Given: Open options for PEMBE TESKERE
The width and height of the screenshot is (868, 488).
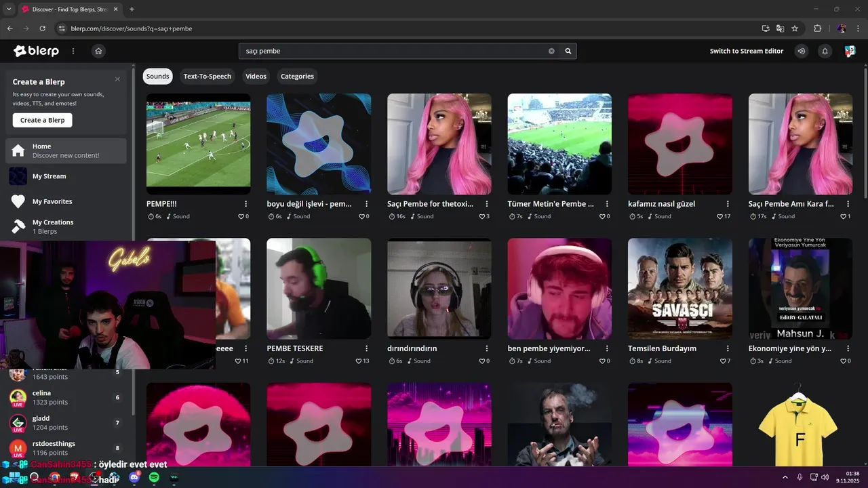Looking at the screenshot, I should (367, 348).
